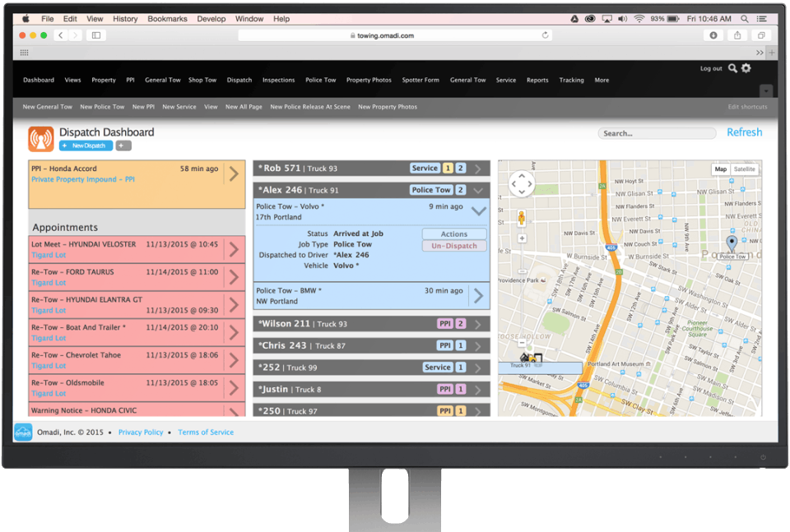Screen dimensions: 790x532
Task: Click the Safari share icon
Action: pos(737,35)
